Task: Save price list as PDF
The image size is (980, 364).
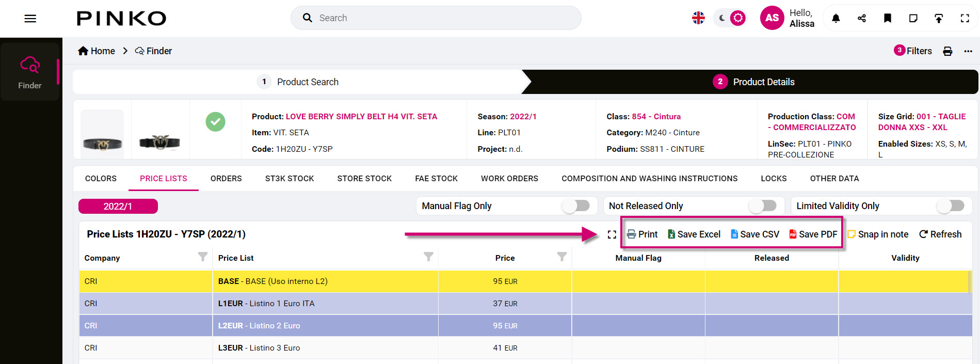Action: pyautogui.click(x=813, y=234)
